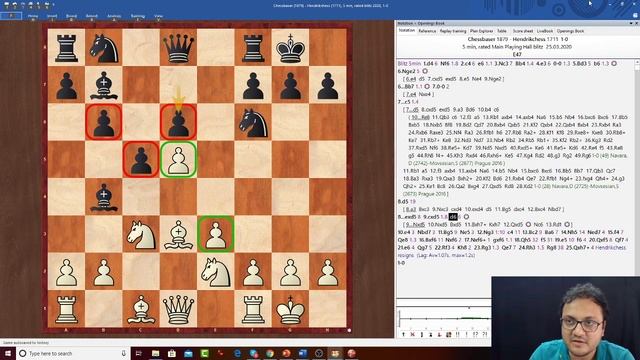
Task: Select the black bishop on b4
Action: tap(104, 197)
